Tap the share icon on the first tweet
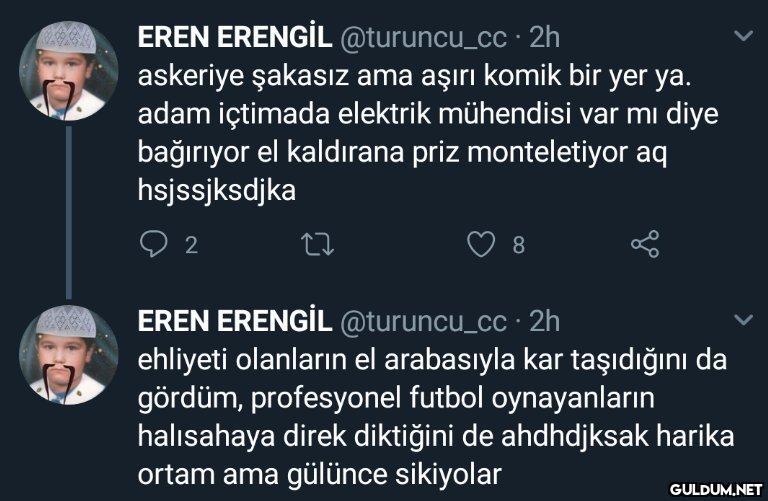The height and width of the screenshot is (501, 768). (x=645, y=245)
